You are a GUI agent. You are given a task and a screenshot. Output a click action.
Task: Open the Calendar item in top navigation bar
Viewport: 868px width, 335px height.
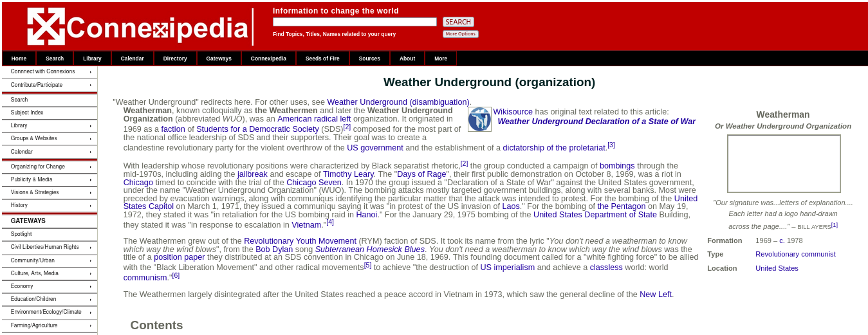[133, 59]
